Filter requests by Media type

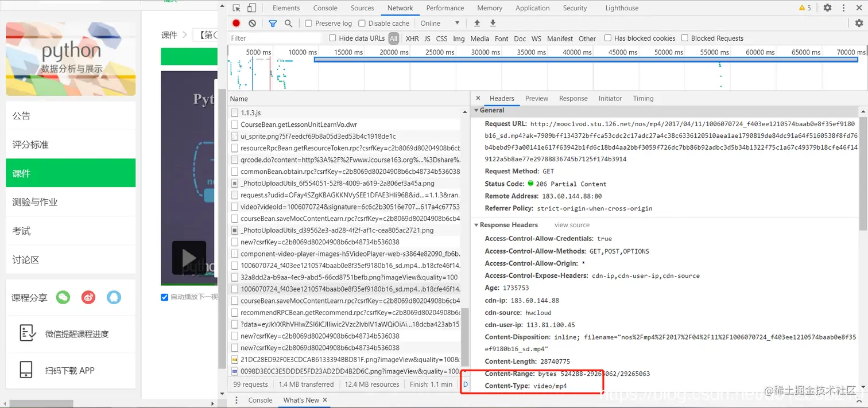tap(479, 38)
